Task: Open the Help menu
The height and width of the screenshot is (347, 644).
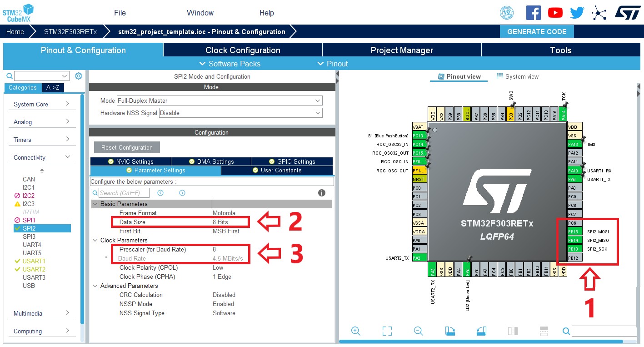Action: (267, 13)
